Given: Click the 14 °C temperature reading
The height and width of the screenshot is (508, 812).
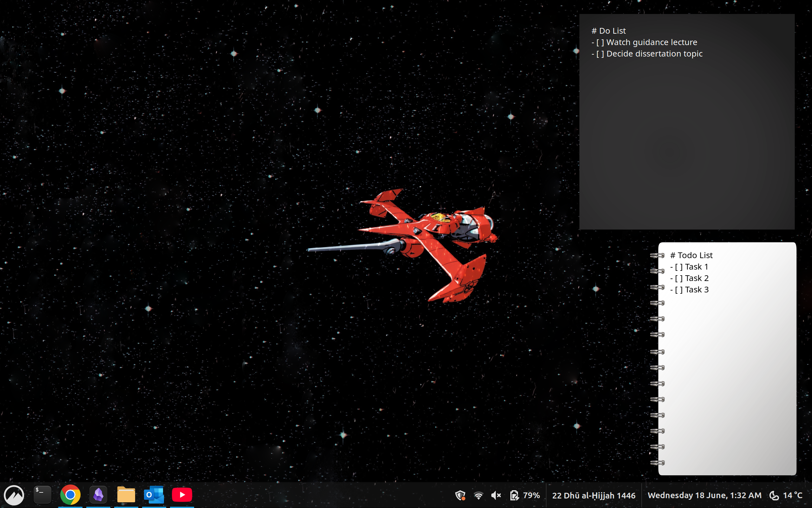Looking at the screenshot, I should pos(793,495).
